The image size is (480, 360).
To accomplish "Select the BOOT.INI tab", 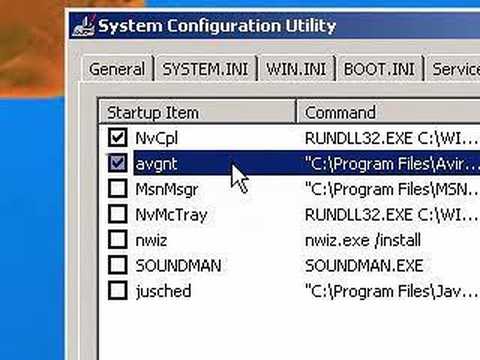I will click(379, 69).
